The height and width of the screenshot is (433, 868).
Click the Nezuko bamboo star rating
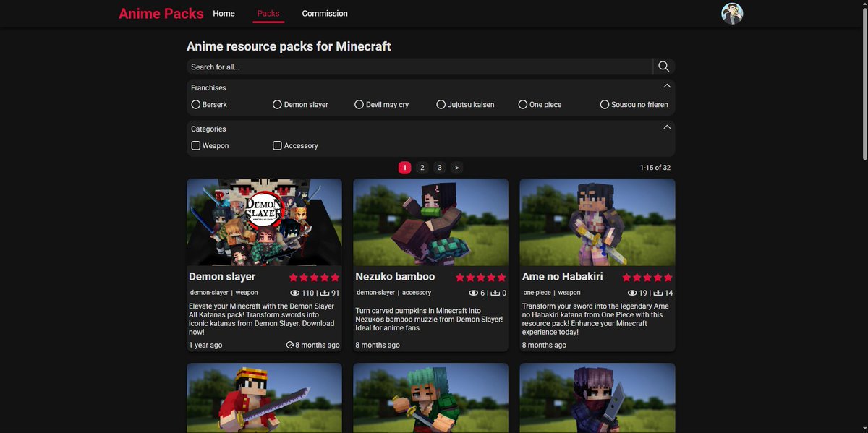[x=481, y=277]
